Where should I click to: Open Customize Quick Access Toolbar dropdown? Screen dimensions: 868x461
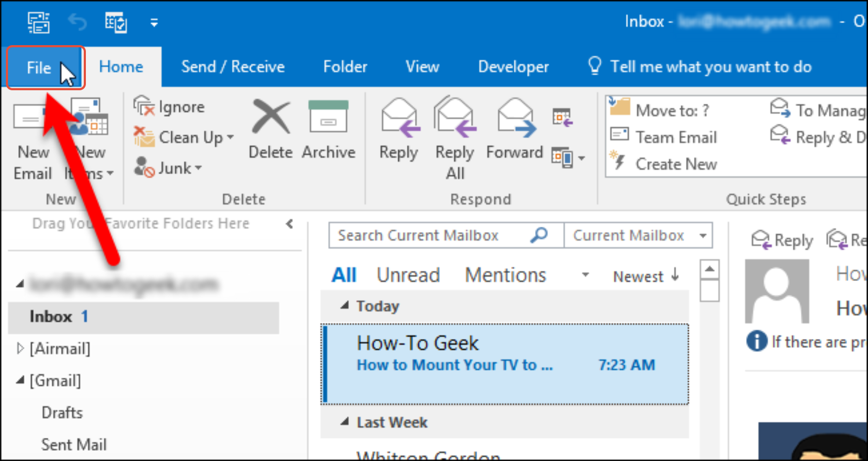click(154, 23)
